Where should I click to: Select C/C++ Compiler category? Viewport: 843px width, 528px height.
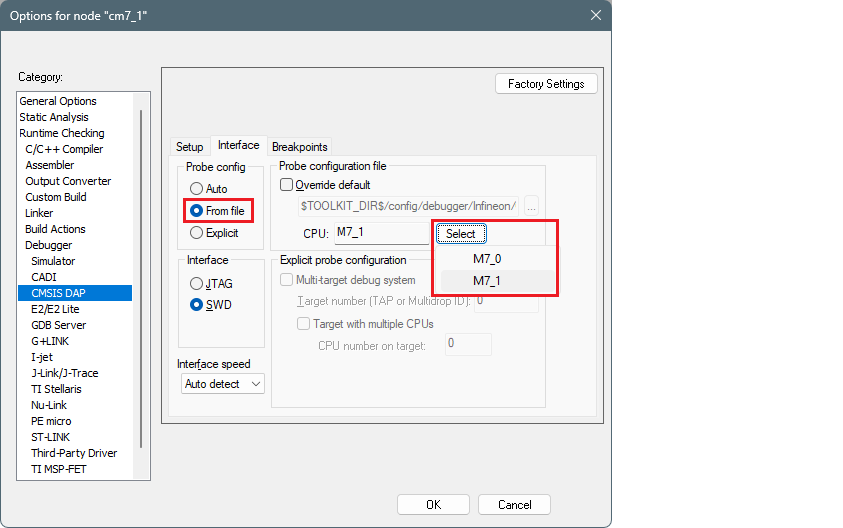[64, 149]
